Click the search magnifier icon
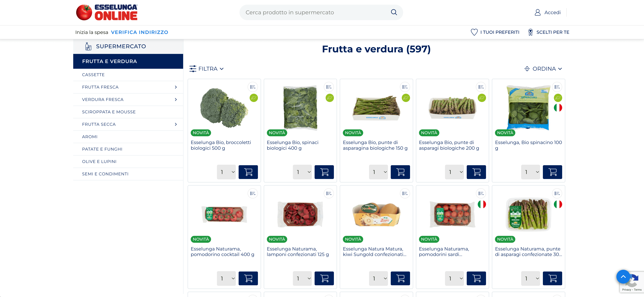 point(394,12)
